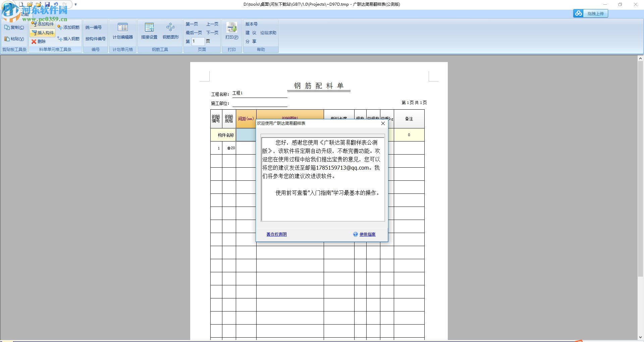Viewport: 644px width, 342px height.
Task: Click the vertical scrollbar thumb
Action: 640,169
